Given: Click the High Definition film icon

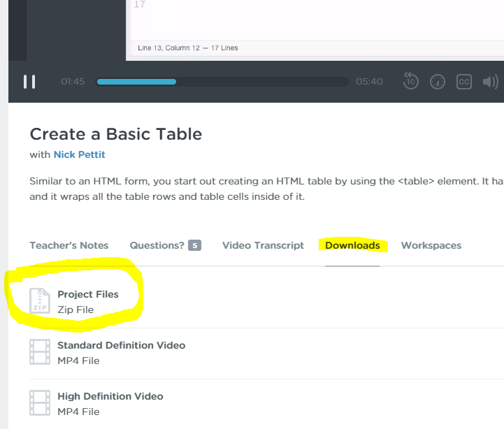Looking at the screenshot, I should [40, 402].
